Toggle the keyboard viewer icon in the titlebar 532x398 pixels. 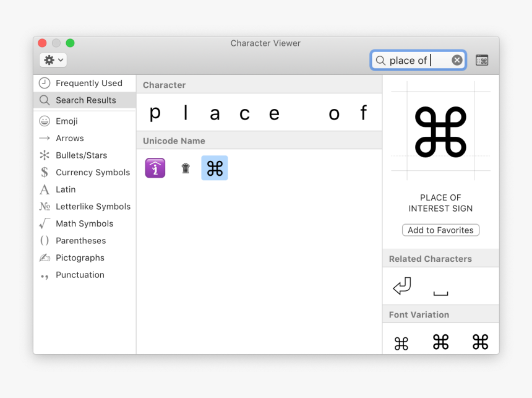pos(482,59)
